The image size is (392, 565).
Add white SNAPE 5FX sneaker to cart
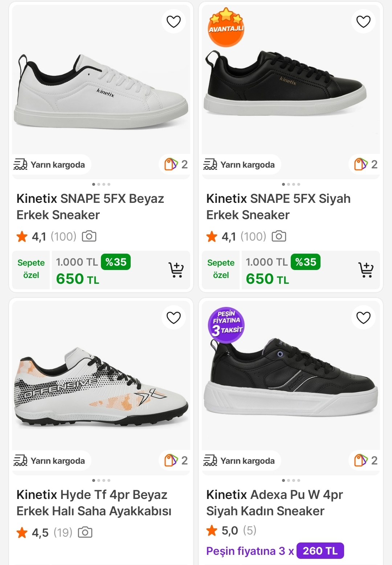pyautogui.click(x=176, y=270)
